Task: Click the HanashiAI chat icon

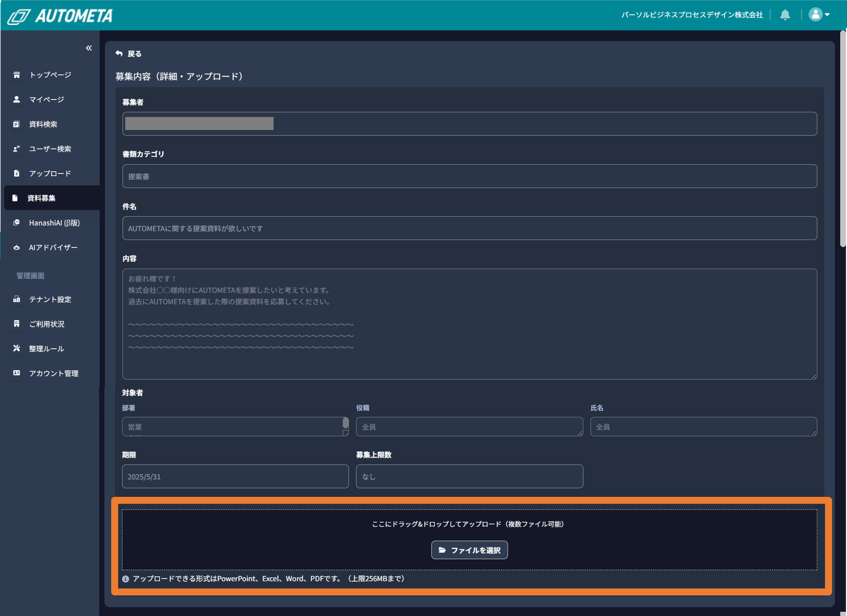Action: pyautogui.click(x=17, y=223)
